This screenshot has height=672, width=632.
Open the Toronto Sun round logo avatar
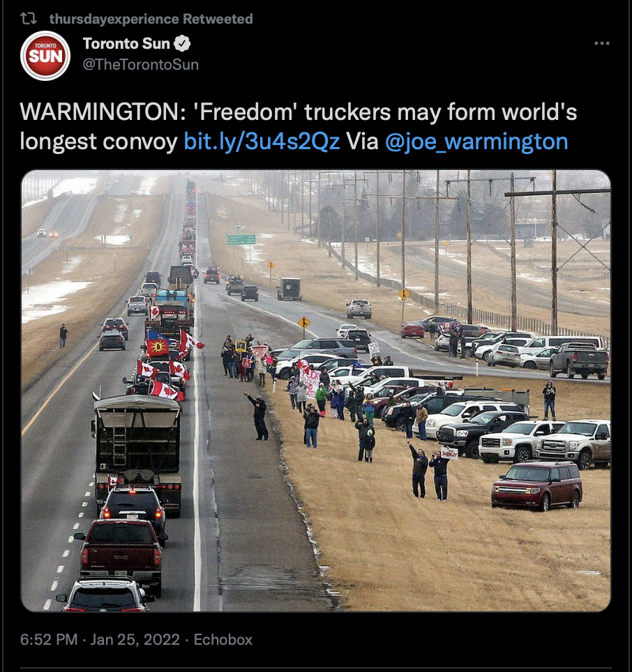(x=45, y=55)
